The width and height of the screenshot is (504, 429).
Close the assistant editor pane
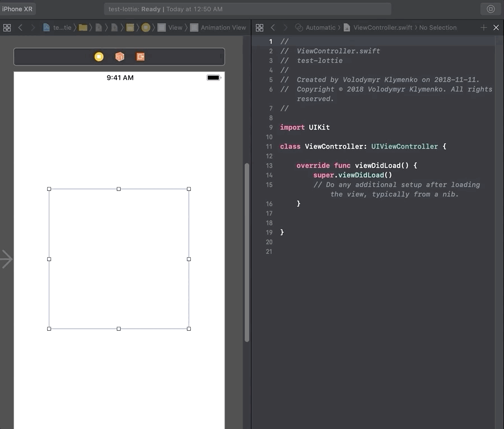click(x=496, y=28)
